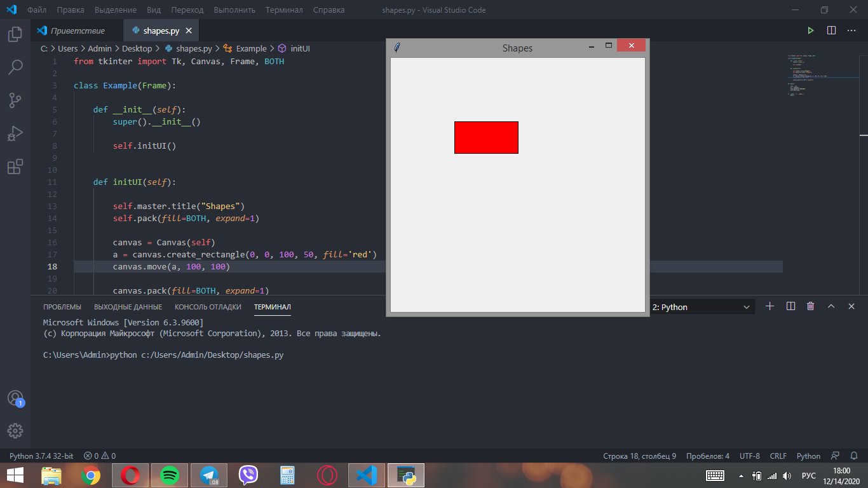Image resolution: width=868 pixels, height=488 pixels.
Task: Open Viber from the taskbar
Action: (x=248, y=475)
